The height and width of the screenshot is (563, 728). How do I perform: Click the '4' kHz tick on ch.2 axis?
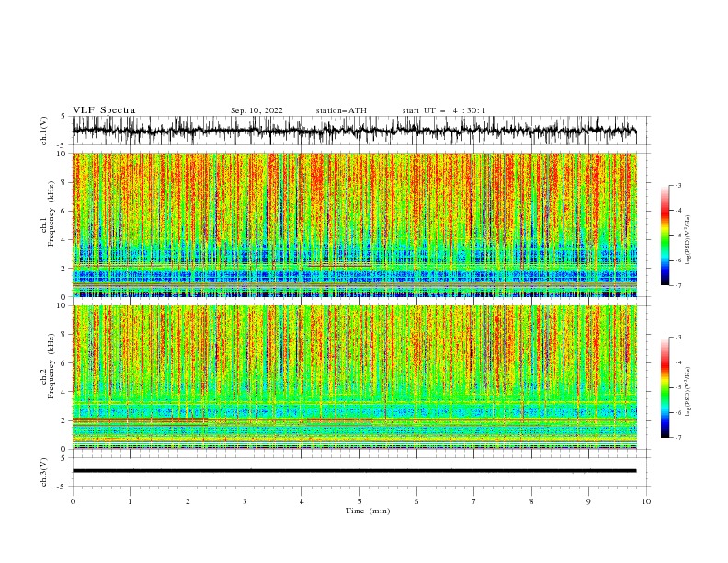pyautogui.click(x=64, y=392)
